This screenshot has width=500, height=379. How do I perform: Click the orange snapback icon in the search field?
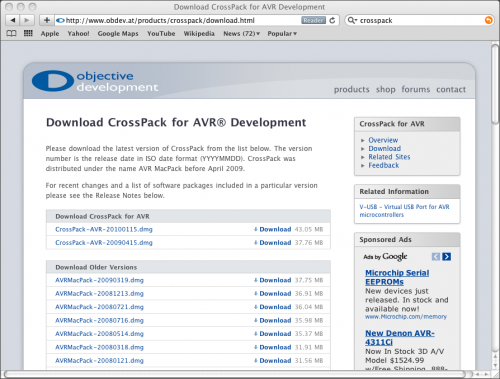coord(488,20)
